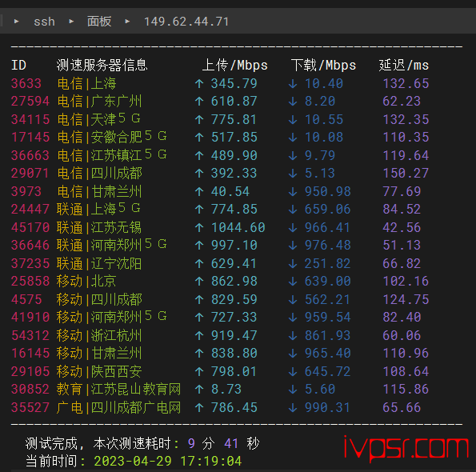Select ID 34115
The height and width of the screenshot is (472, 476).
30,119
